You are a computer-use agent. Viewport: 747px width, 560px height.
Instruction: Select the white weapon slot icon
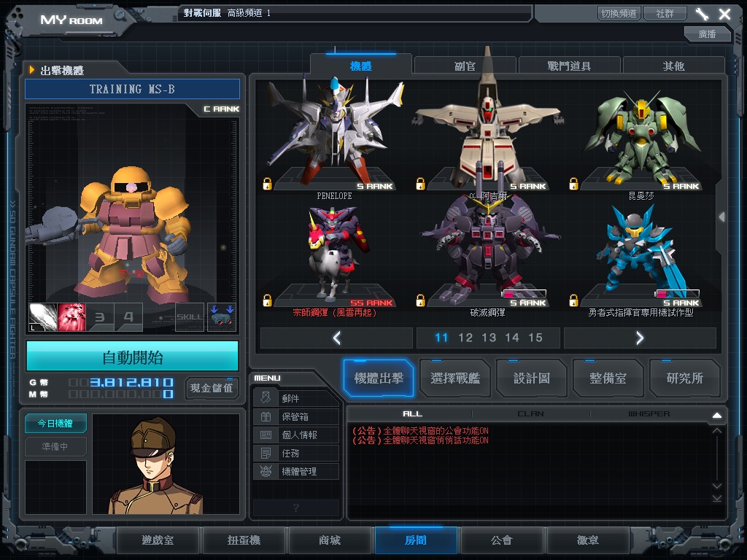click(x=43, y=317)
